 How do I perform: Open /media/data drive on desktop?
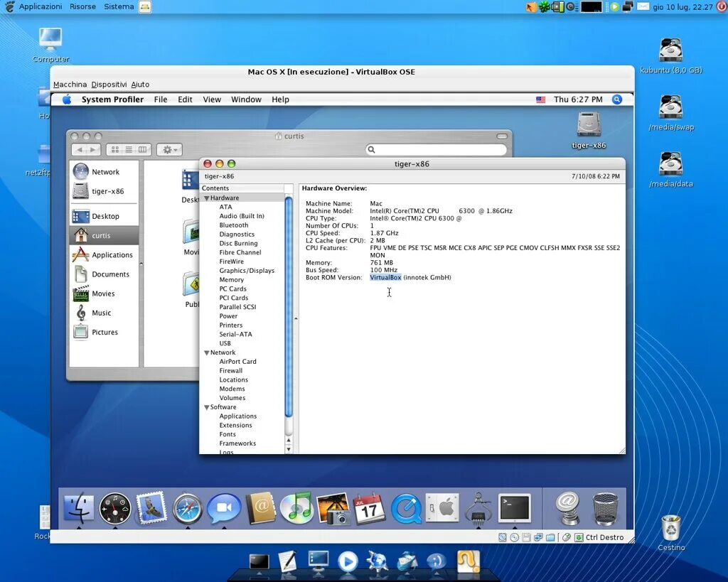671,170
